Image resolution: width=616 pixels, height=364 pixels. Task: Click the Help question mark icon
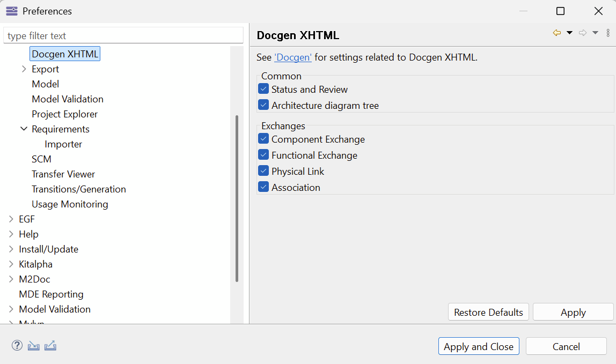(17, 346)
